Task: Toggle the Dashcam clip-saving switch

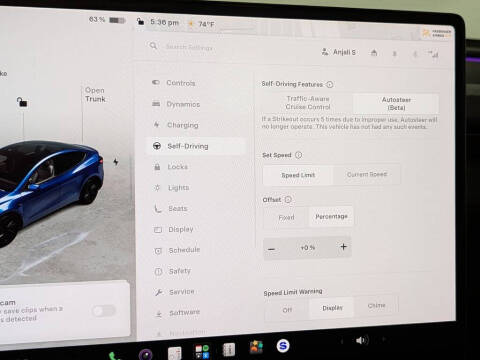Action: (104, 311)
